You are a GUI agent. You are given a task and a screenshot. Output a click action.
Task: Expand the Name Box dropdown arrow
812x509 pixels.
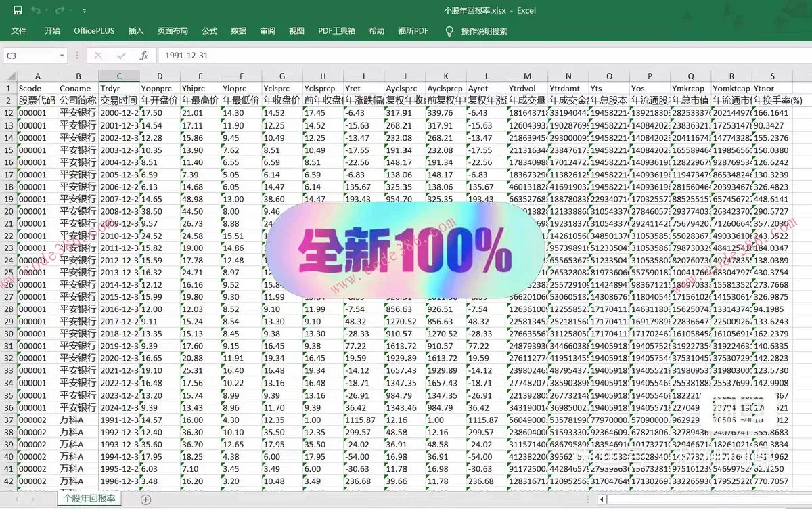click(62, 56)
